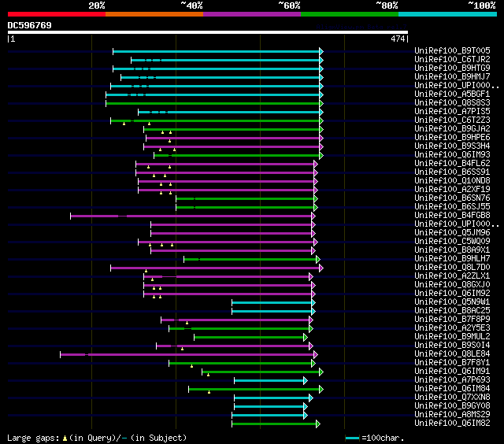The height and width of the screenshot is (444, 504).
Task: Select the UniRef100_B9MUL2 label
Action: [452, 337]
